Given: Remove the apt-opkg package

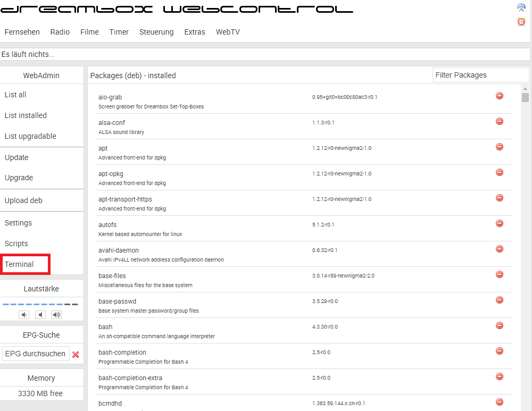Looking at the screenshot, I should click(500, 172).
